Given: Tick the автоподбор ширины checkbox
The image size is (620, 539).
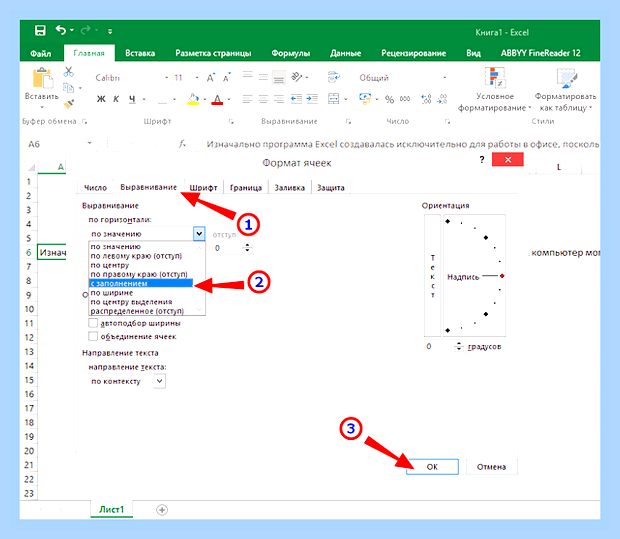Looking at the screenshot, I should 93,323.
